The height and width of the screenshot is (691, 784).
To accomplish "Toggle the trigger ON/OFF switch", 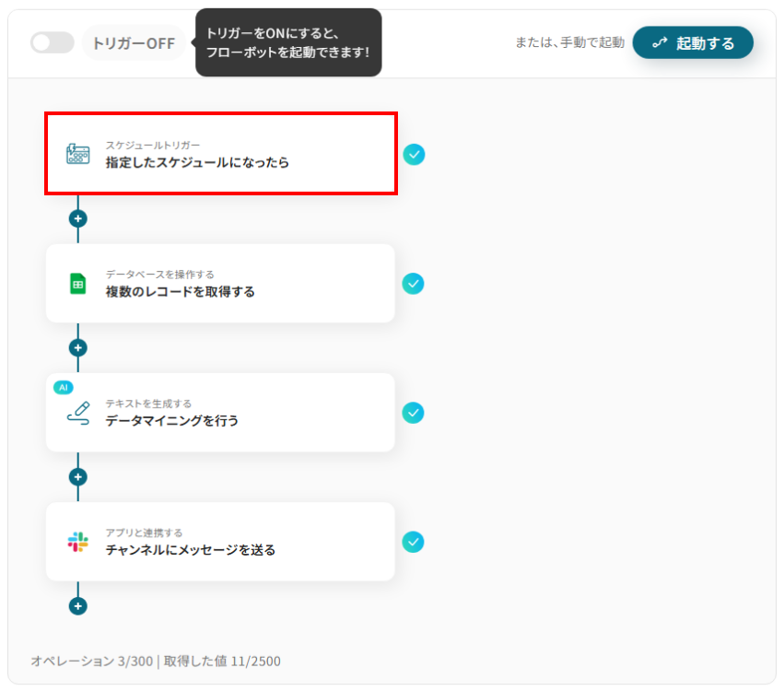I will pos(52,42).
